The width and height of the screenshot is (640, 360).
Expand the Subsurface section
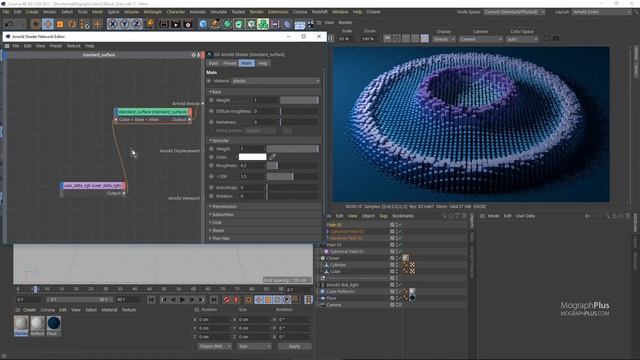(223, 214)
